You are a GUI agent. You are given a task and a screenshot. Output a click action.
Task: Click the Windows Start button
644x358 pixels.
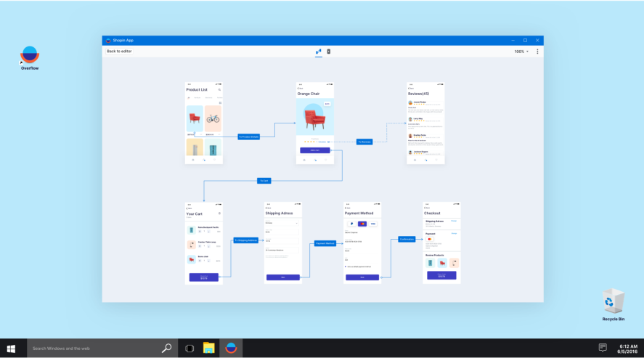11,349
